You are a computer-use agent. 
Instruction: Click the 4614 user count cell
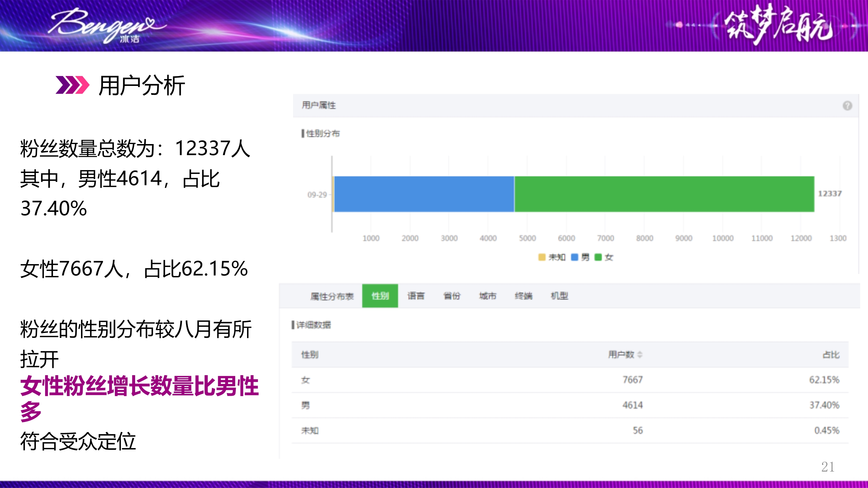click(x=632, y=405)
